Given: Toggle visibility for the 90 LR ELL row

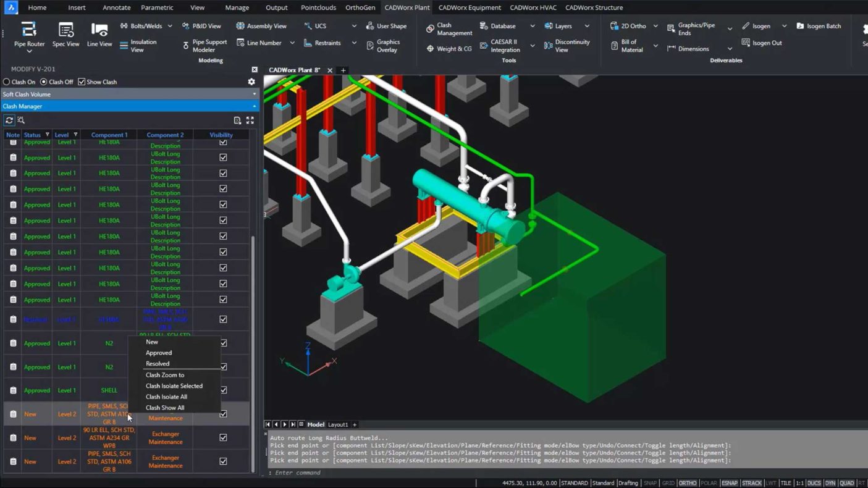Looking at the screenshot, I should (x=223, y=437).
